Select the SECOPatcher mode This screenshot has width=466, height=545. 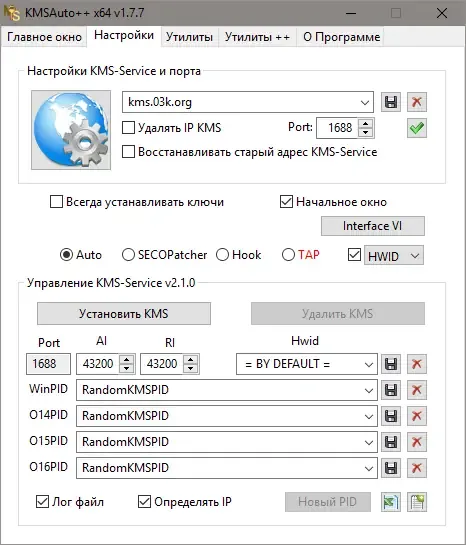[x=128, y=255]
